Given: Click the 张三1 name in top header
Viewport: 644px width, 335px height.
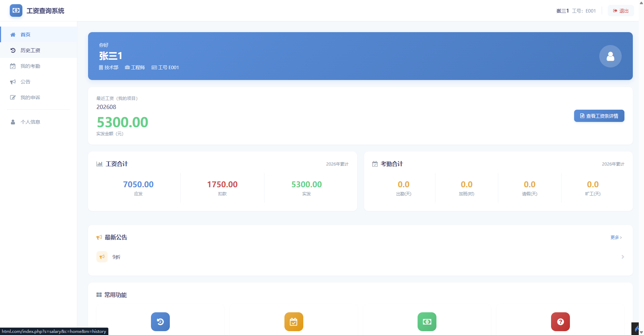Looking at the screenshot, I should (563, 11).
